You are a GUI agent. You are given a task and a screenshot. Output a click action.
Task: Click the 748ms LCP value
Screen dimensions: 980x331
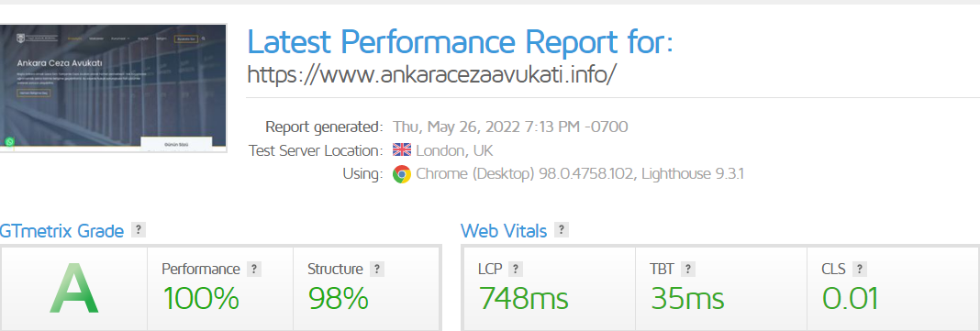point(524,299)
